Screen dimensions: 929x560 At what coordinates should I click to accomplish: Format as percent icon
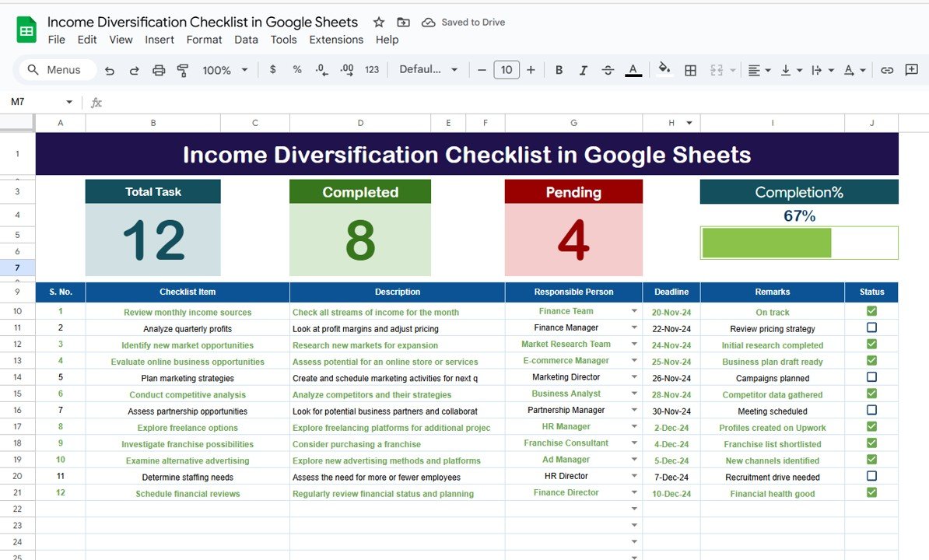[x=297, y=69]
